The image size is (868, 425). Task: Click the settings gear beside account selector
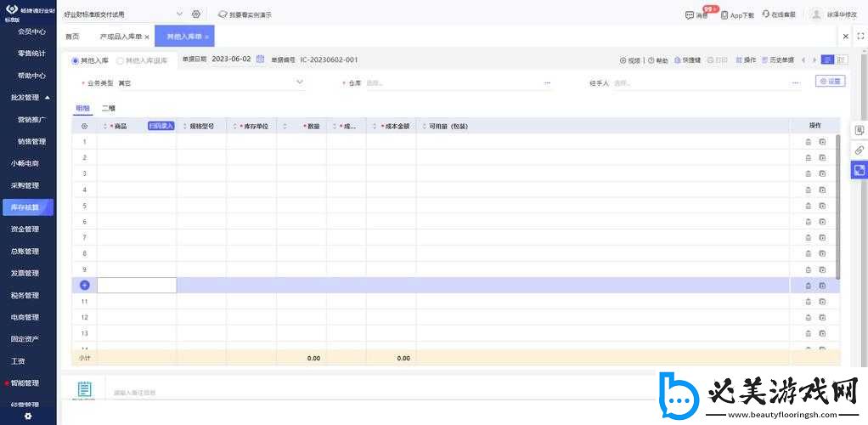[x=196, y=14]
